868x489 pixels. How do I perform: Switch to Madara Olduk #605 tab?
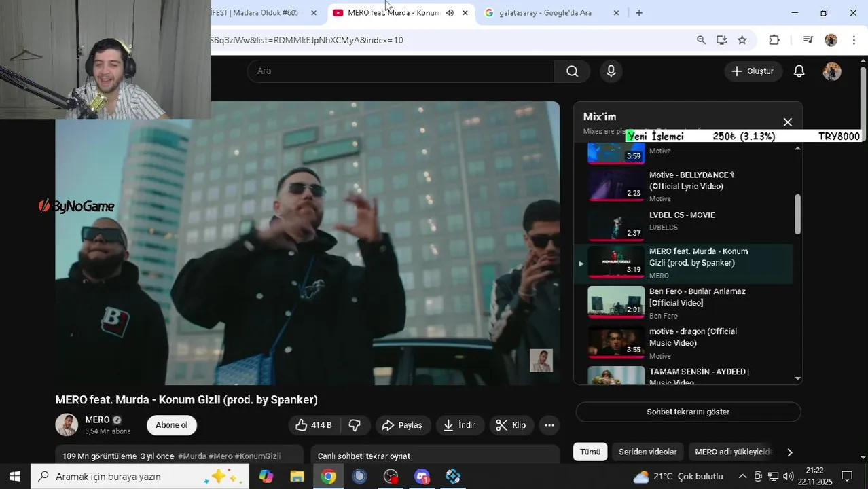(255, 13)
